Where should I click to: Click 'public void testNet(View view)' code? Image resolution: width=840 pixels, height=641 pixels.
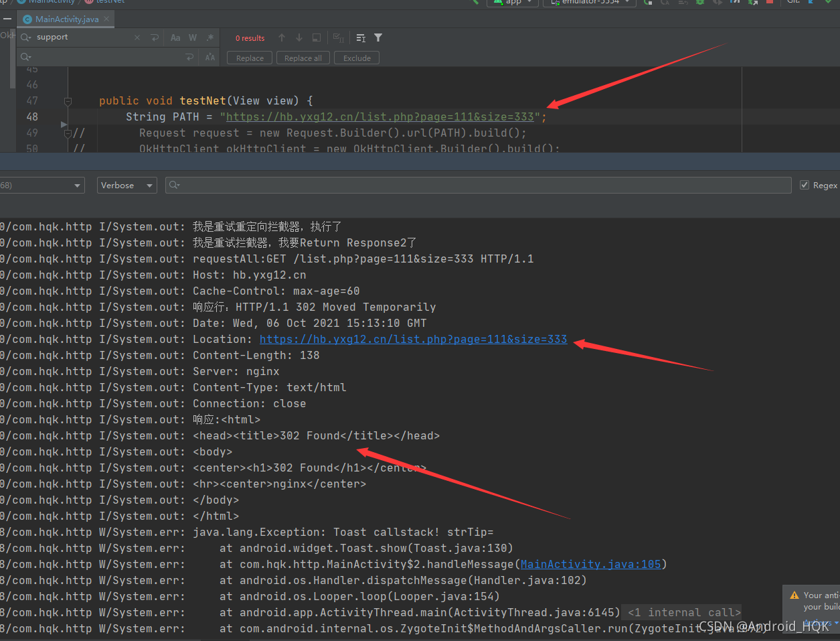[206, 101]
